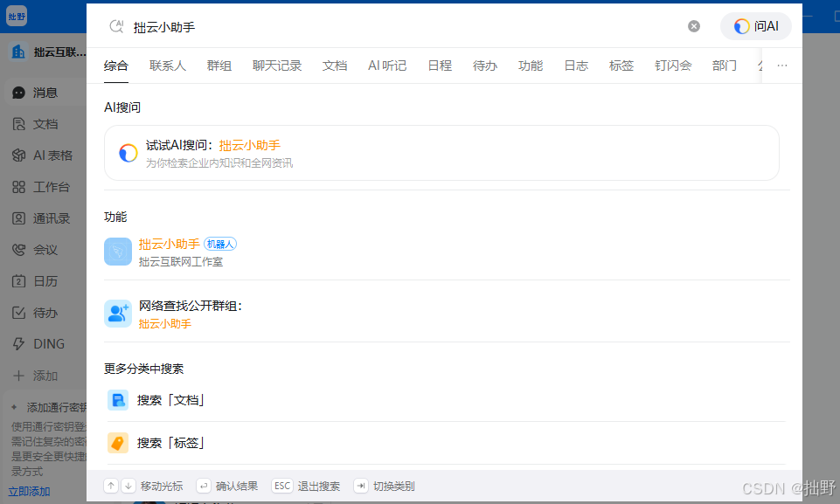Click the 试试AI搜问 card
Viewport: 840px width, 504px height.
click(x=441, y=153)
